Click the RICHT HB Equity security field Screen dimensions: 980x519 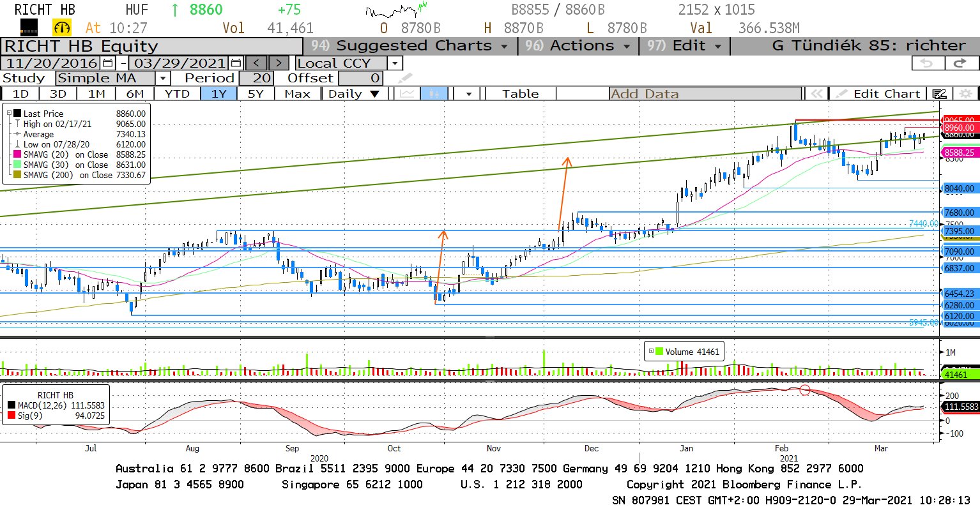(151, 46)
